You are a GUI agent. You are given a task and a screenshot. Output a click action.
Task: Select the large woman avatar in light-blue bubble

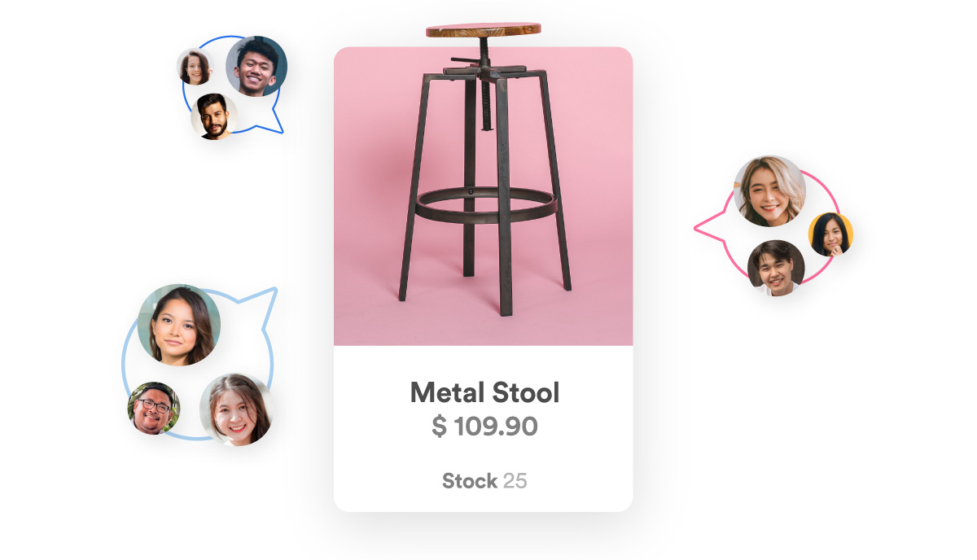point(179,325)
